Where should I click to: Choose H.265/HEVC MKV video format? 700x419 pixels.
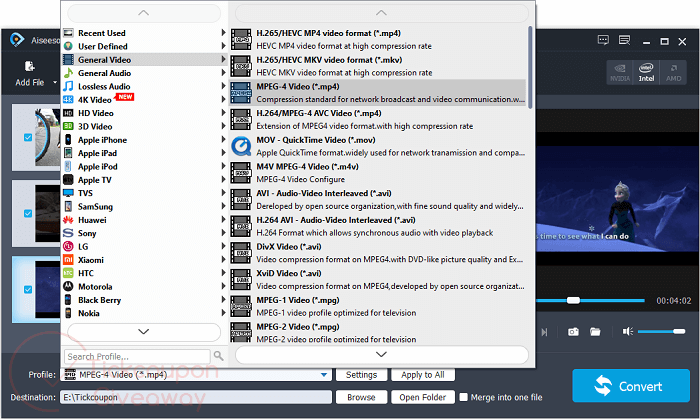[x=378, y=66]
